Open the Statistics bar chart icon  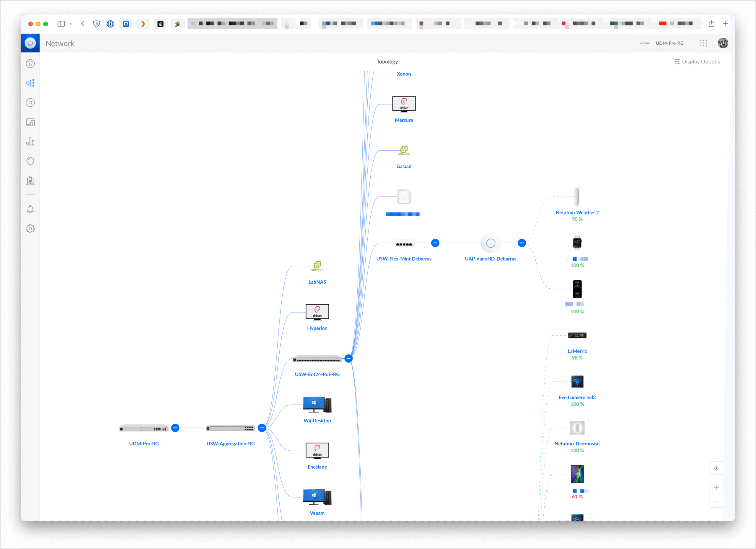click(30, 142)
